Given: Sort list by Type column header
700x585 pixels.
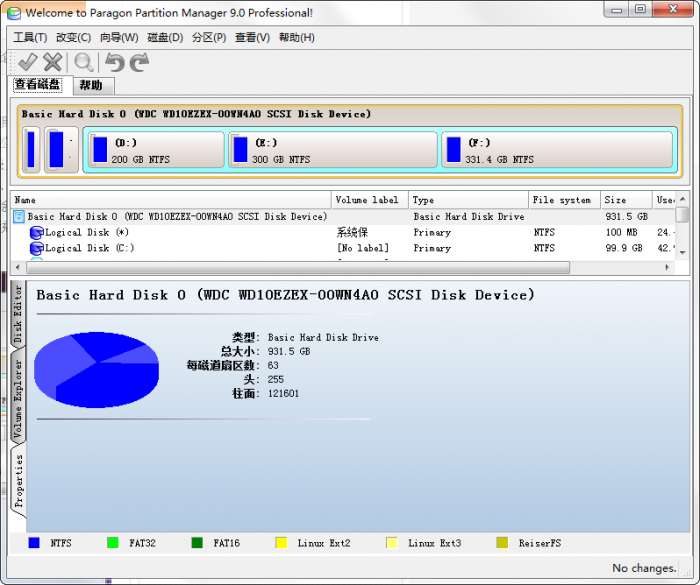Looking at the screenshot, I should 468,200.
